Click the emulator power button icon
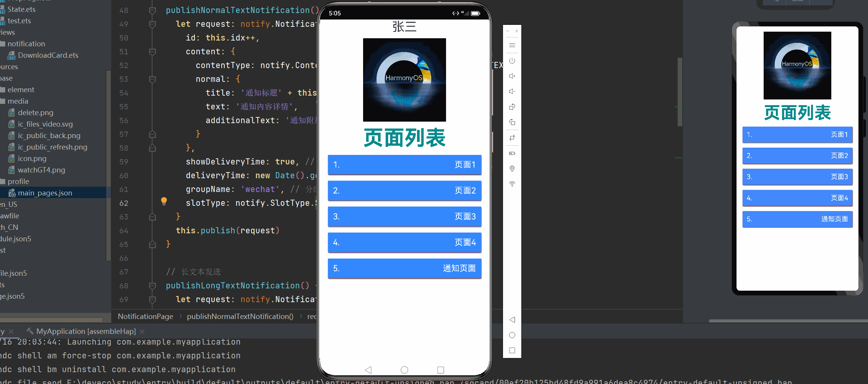868x384 pixels. tap(512, 61)
